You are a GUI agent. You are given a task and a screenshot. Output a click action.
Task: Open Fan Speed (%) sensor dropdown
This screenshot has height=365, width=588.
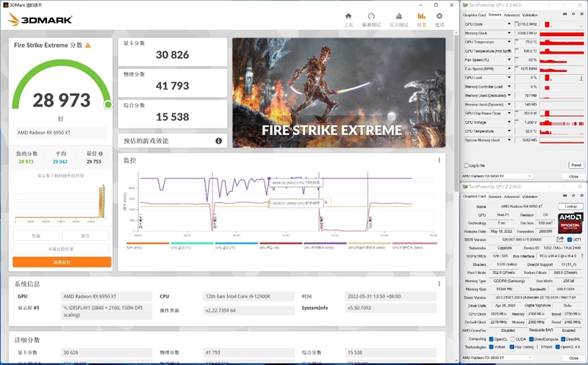pos(509,60)
